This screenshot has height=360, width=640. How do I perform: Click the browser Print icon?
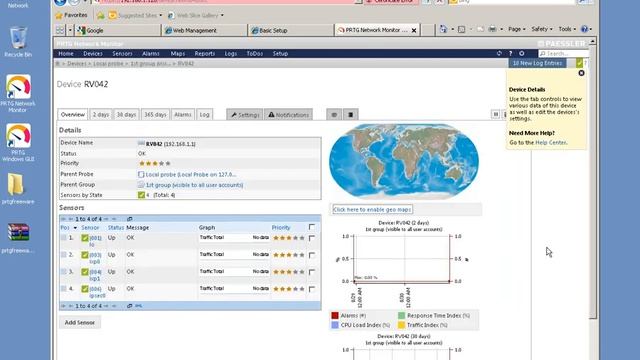(x=493, y=29)
